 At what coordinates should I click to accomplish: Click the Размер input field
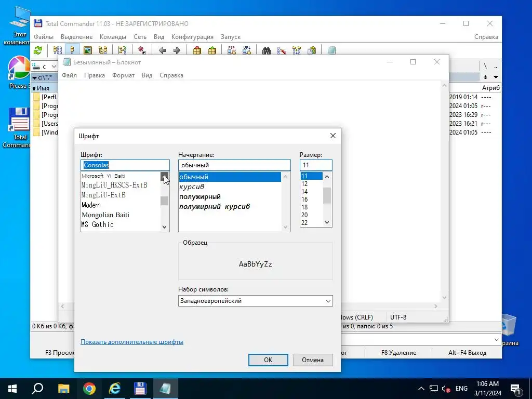tap(316, 165)
